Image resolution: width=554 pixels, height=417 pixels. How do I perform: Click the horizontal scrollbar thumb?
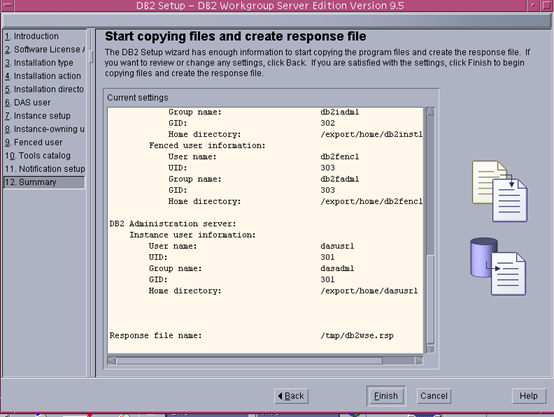pos(249,361)
